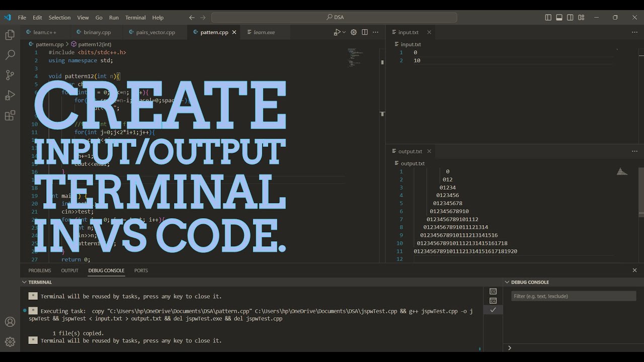This screenshot has height=362, width=644.
Task: Open More Actions for pattern.cpp editor group
Action: (376, 32)
